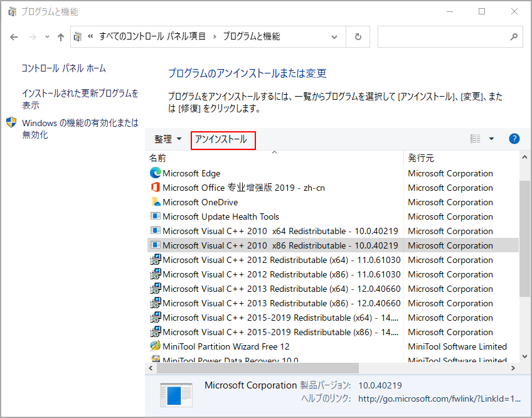Select Visual C++ 2012 Redistributable (x64) entry
Screen dimensions: 532x418
pyautogui.click(x=282, y=260)
